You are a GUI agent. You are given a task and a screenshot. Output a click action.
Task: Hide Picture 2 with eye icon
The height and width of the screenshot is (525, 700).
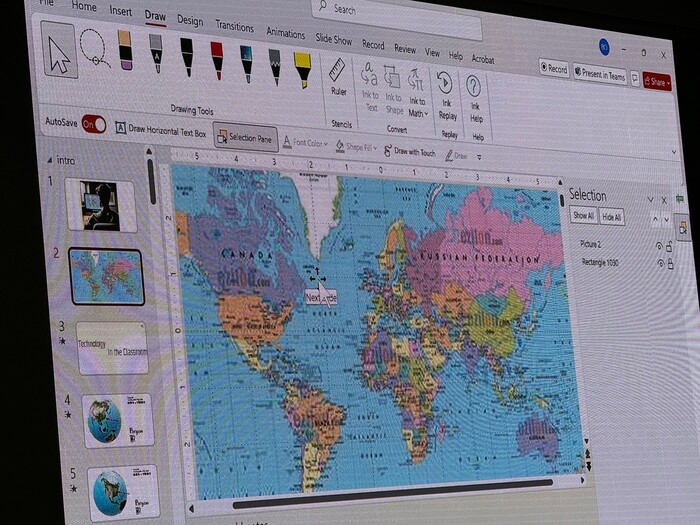pos(659,246)
